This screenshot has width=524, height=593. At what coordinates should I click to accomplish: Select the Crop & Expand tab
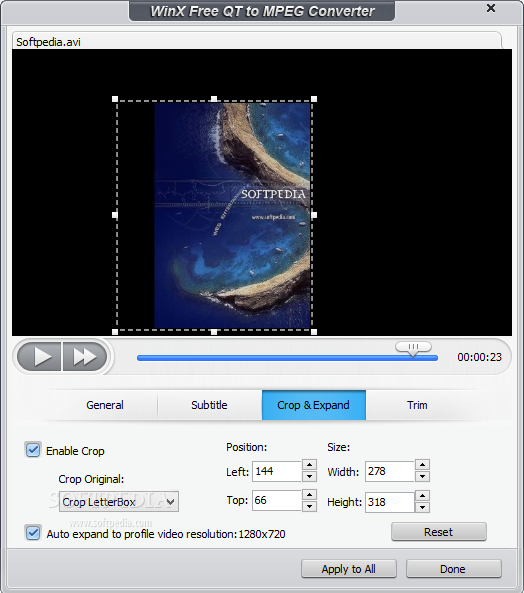point(313,405)
